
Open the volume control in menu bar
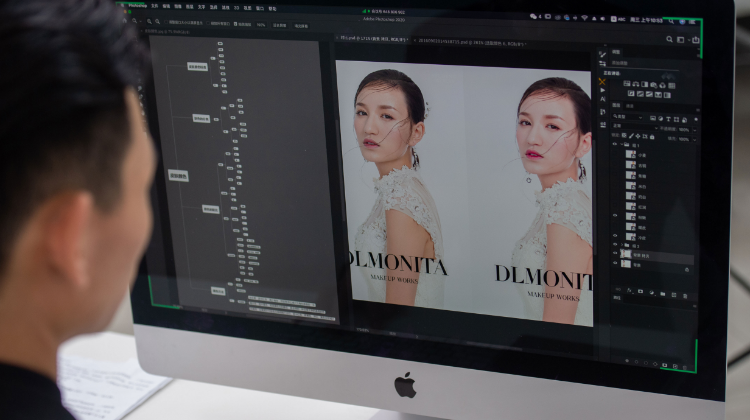[603, 19]
